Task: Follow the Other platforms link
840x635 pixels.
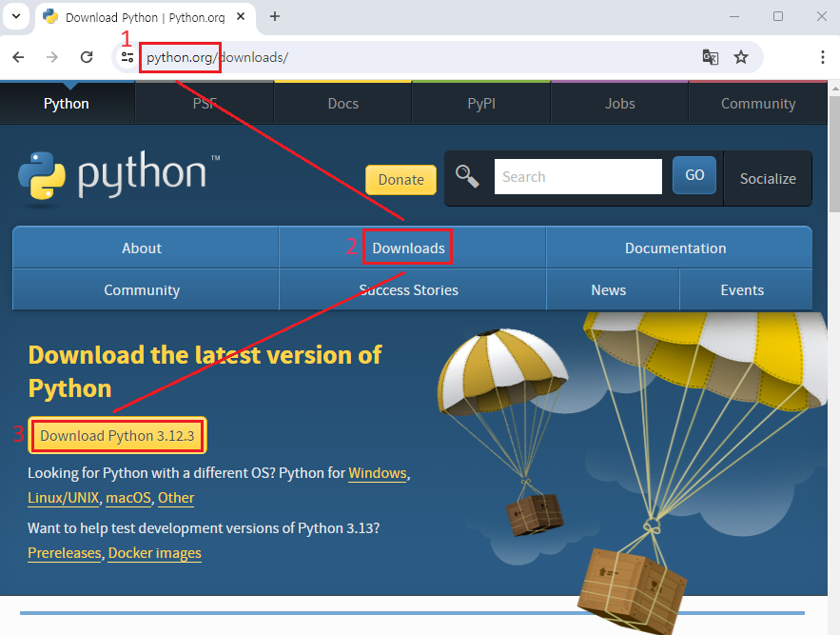Action: coord(176,498)
